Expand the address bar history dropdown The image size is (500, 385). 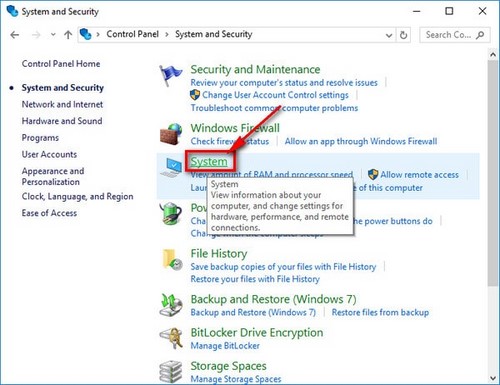coord(389,35)
